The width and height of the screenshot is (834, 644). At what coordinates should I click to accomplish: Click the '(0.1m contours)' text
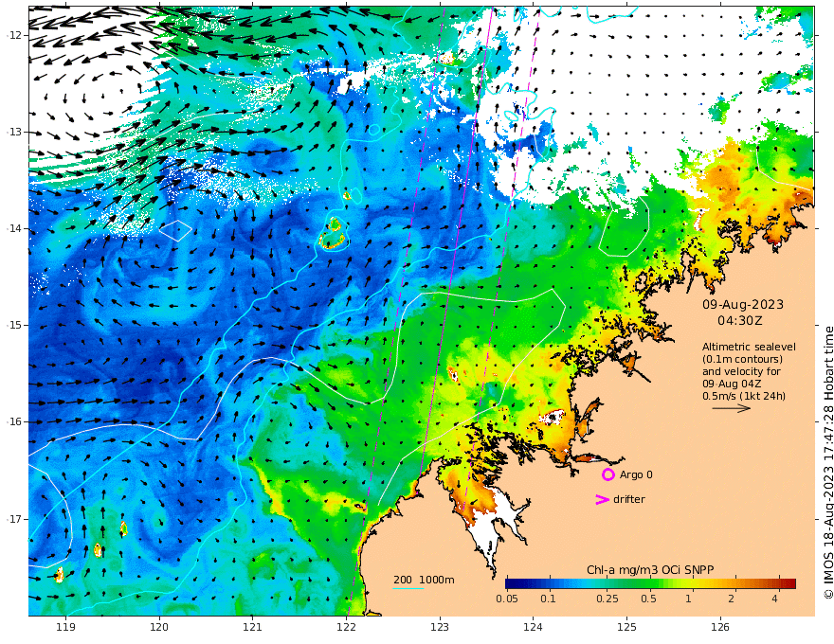pyautogui.click(x=742, y=359)
